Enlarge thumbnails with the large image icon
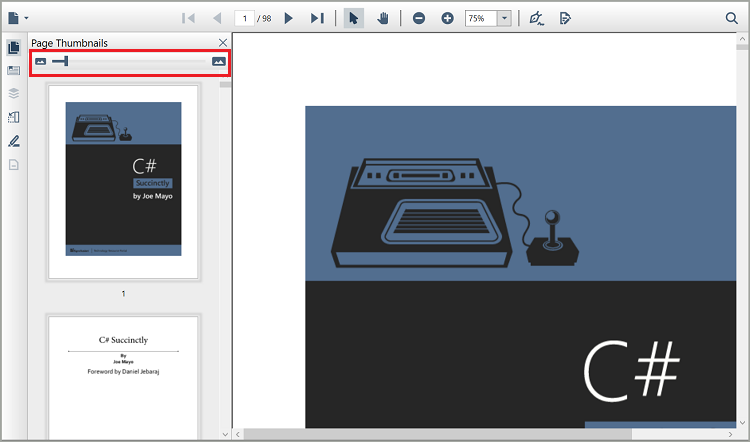Image resolution: width=750 pixels, height=442 pixels. tap(218, 62)
